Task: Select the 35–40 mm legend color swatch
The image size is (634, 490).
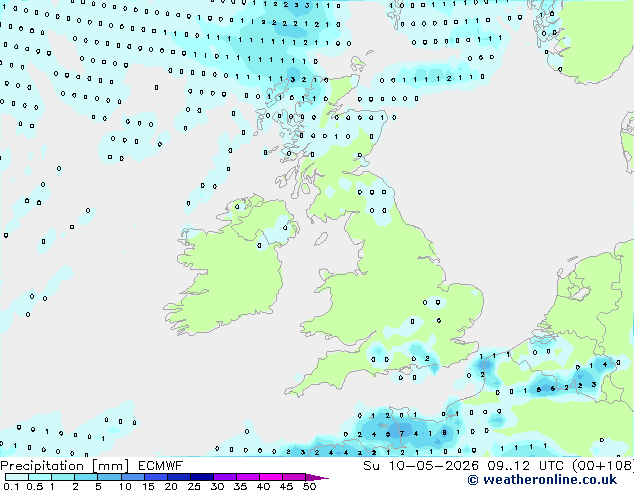Action: (247, 477)
